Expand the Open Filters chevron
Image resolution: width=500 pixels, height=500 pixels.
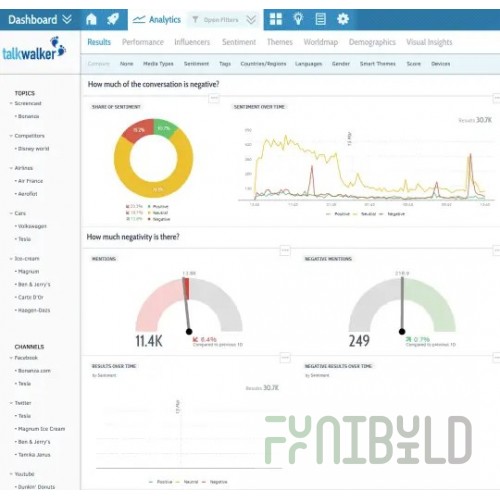251,20
